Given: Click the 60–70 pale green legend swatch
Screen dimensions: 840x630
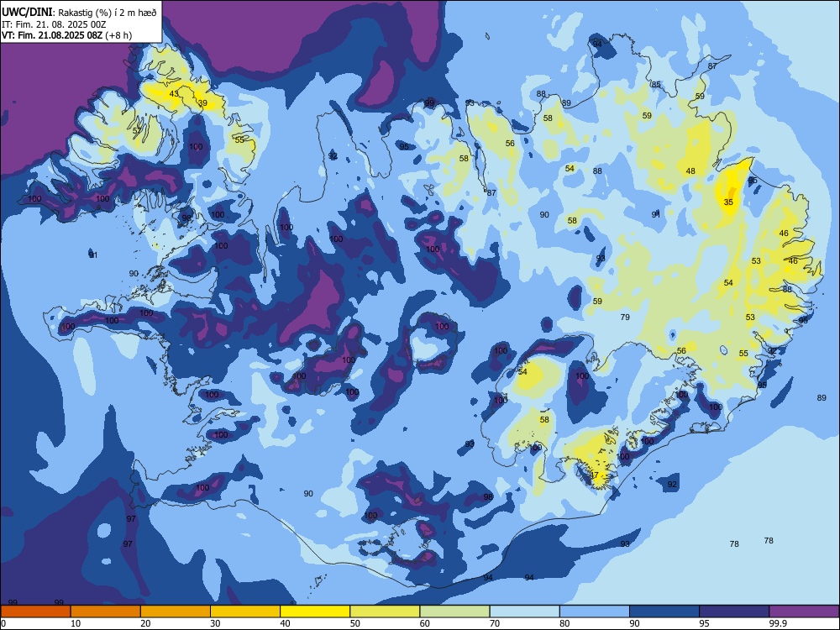Looking at the screenshot, I should pyautogui.click(x=454, y=612).
